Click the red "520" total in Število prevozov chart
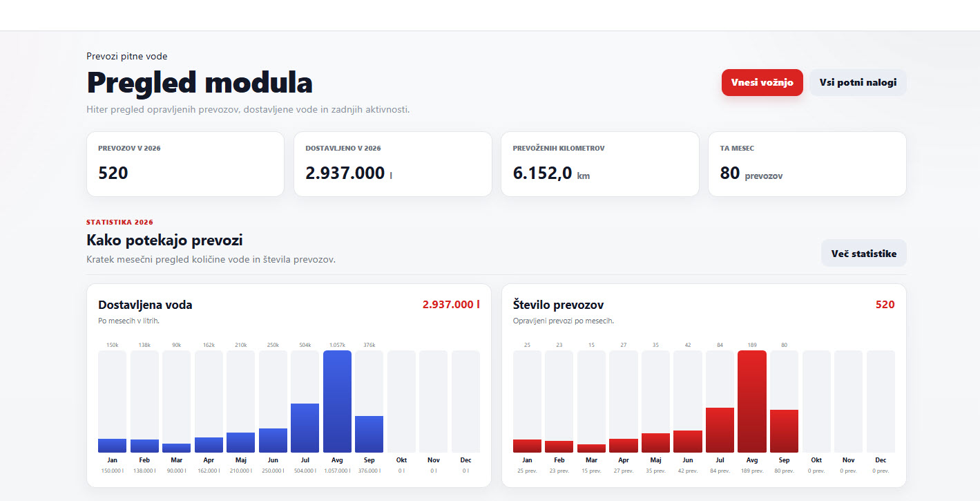This screenshot has height=501, width=980. 885,304
